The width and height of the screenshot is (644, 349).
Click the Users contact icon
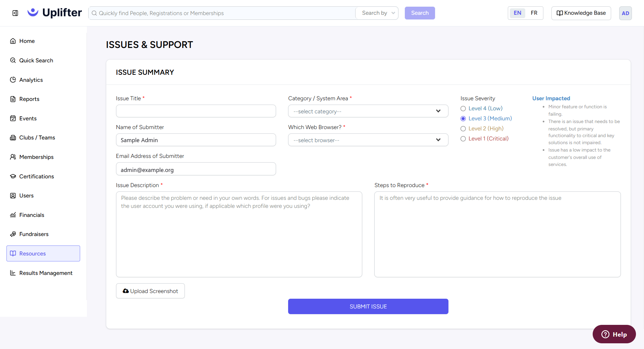[13, 195]
